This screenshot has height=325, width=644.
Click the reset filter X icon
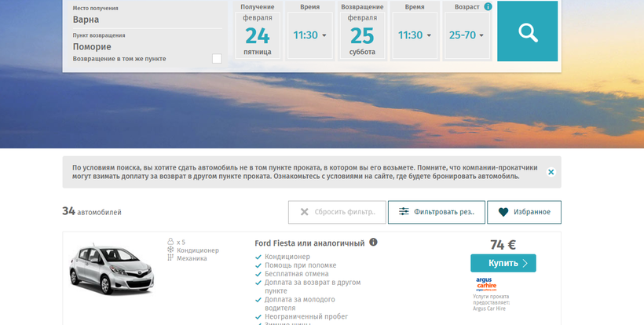304,212
